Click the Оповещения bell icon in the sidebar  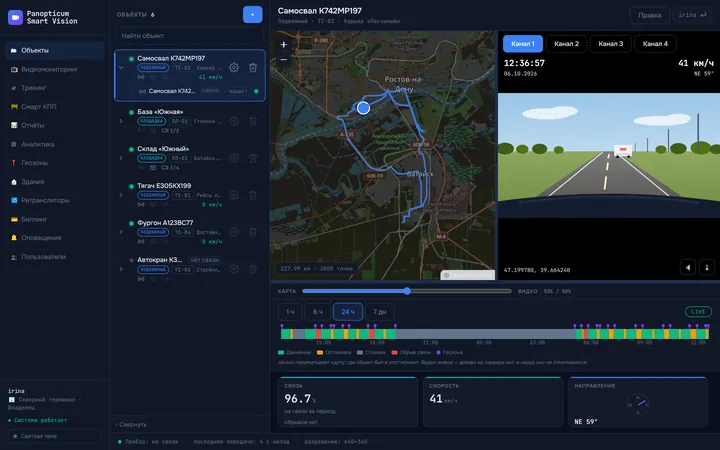click(x=14, y=238)
